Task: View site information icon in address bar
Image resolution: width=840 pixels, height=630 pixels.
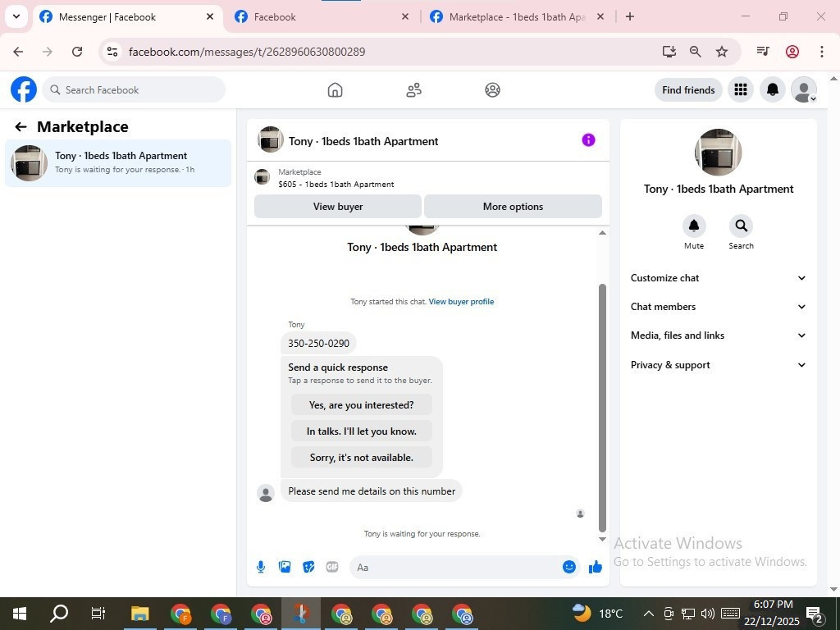Action: click(112, 52)
